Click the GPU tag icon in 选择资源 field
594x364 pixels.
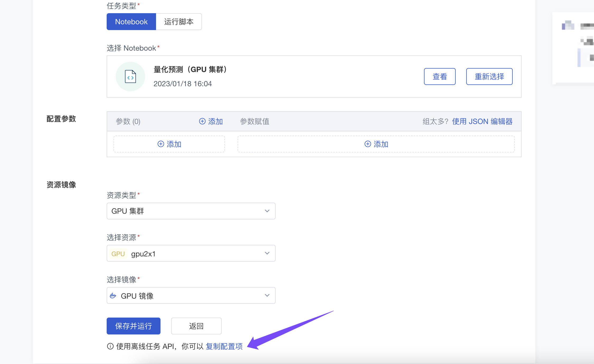tap(118, 253)
